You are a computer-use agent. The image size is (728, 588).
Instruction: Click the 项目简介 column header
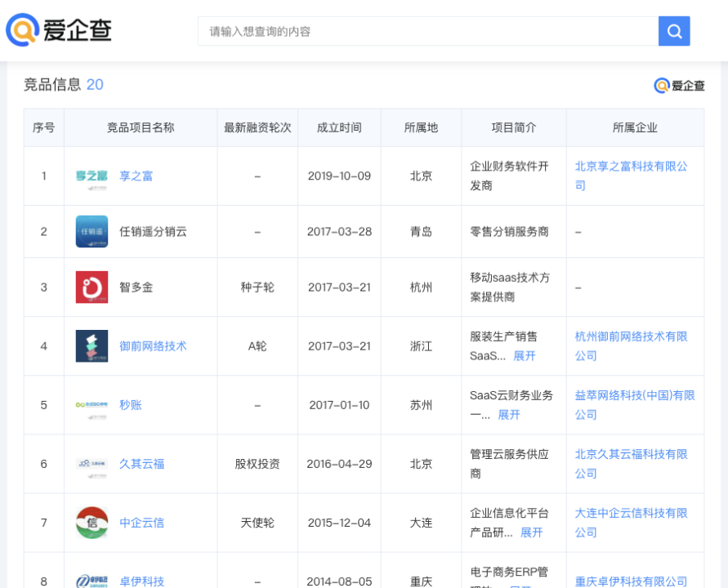click(514, 127)
